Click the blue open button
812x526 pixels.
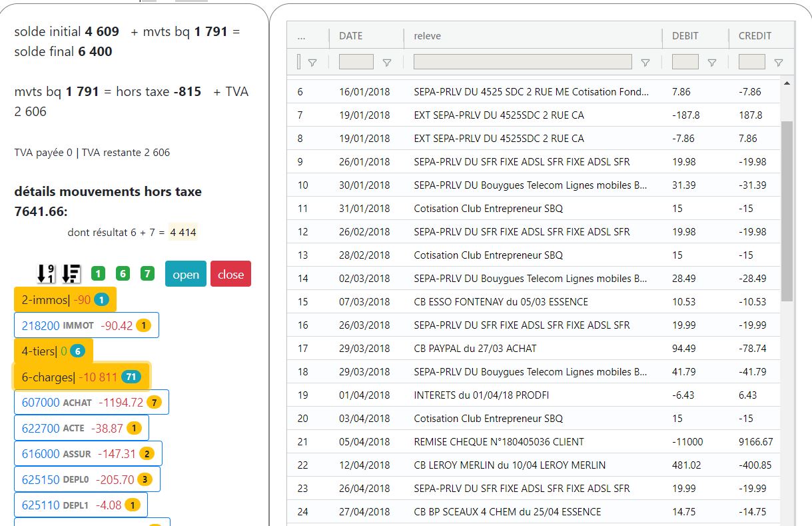(186, 274)
